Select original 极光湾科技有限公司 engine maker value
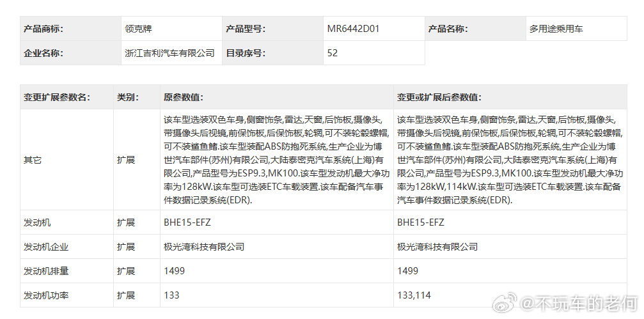Screen dimensions: 644x319 click(x=204, y=247)
